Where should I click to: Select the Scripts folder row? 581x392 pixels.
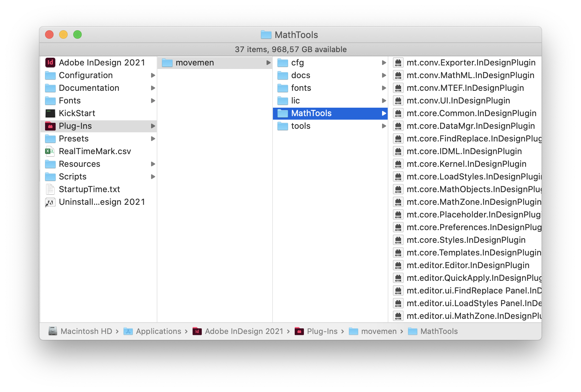[x=99, y=177]
